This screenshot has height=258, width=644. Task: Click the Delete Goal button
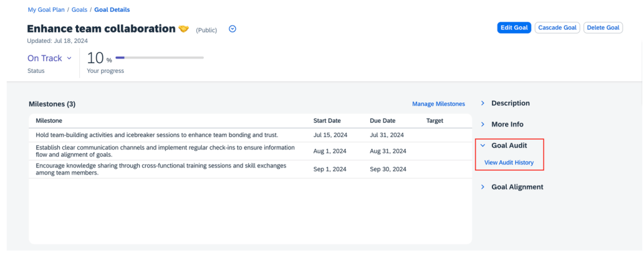point(603,28)
